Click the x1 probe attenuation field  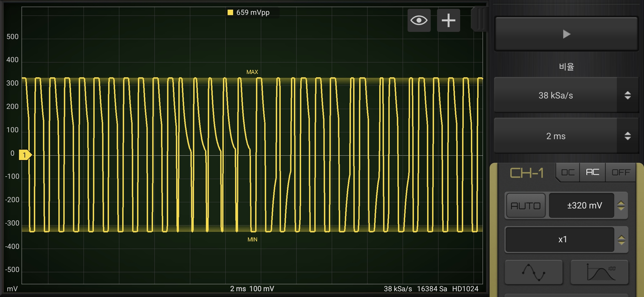pyautogui.click(x=560, y=240)
